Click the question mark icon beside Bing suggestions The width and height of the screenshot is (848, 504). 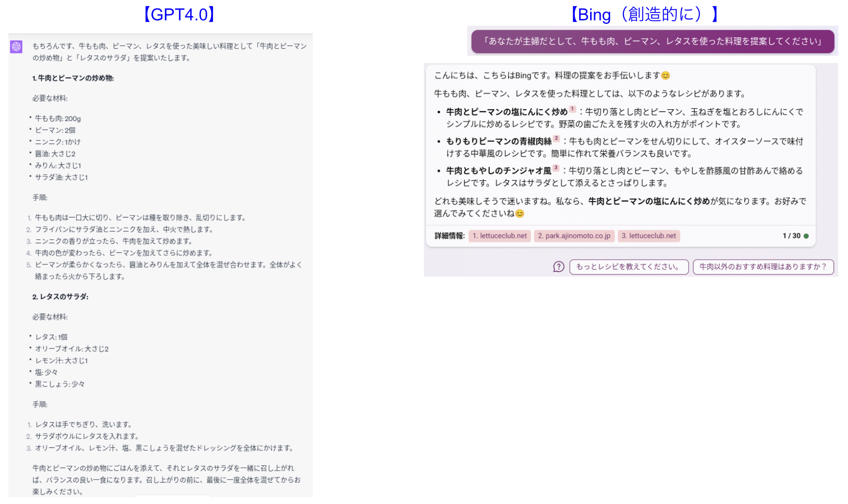tap(559, 267)
